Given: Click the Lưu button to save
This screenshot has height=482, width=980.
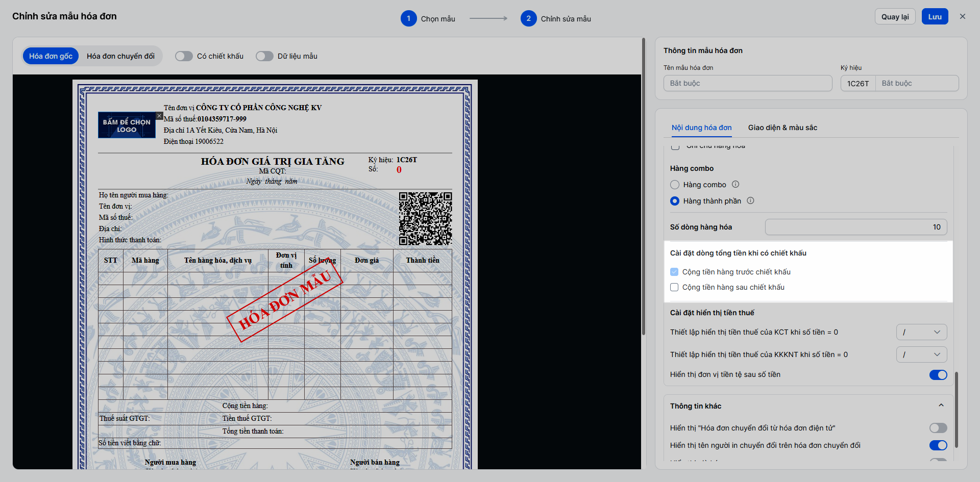Looking at the screenshot, I should pyautogui.click(x=935, y=16).
